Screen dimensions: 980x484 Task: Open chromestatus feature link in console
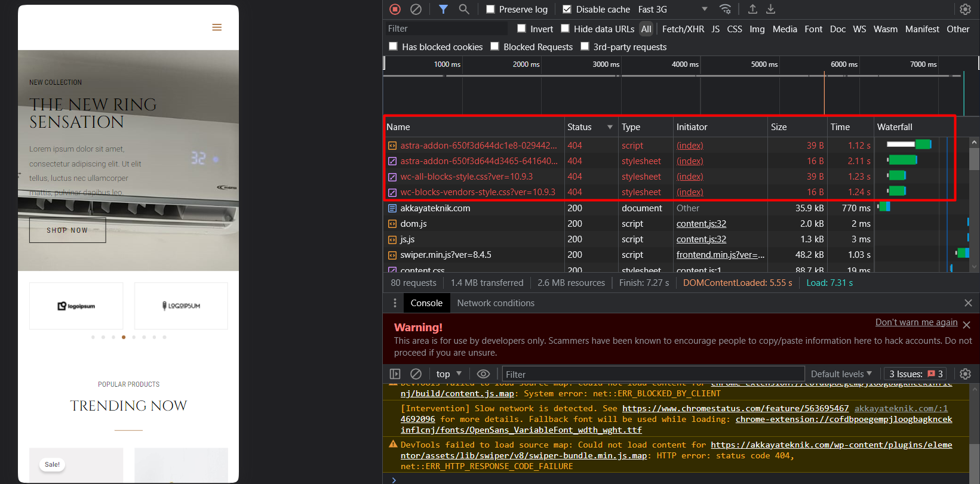735,408
